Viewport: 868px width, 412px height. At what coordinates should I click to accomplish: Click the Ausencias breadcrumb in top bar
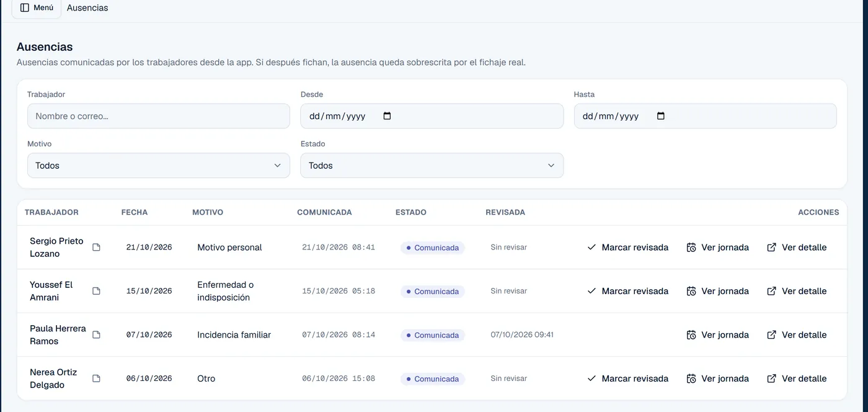pos(87,8)
